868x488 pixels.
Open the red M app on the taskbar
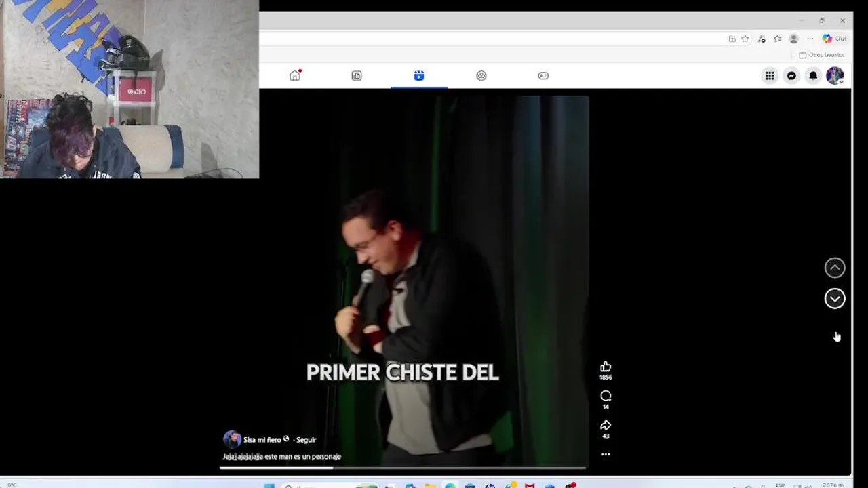pyautogui.click(x=530, y=485)
